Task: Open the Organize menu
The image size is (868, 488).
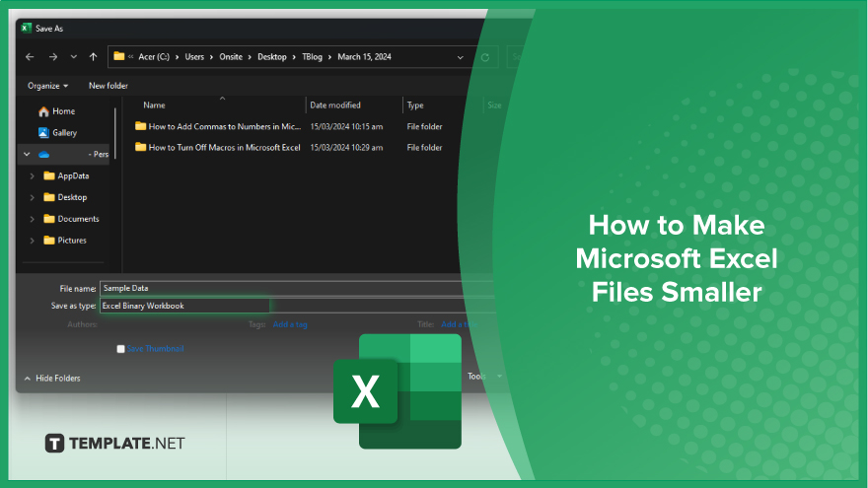Action: click(x=47, y=86)
